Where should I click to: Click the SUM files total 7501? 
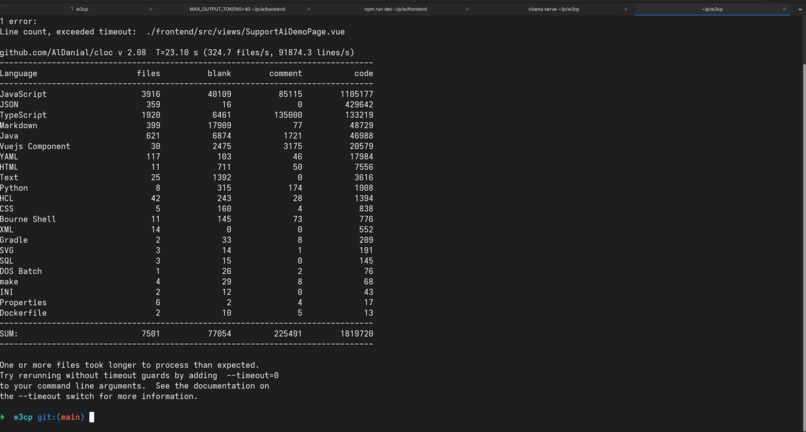[x=151, y=334]
